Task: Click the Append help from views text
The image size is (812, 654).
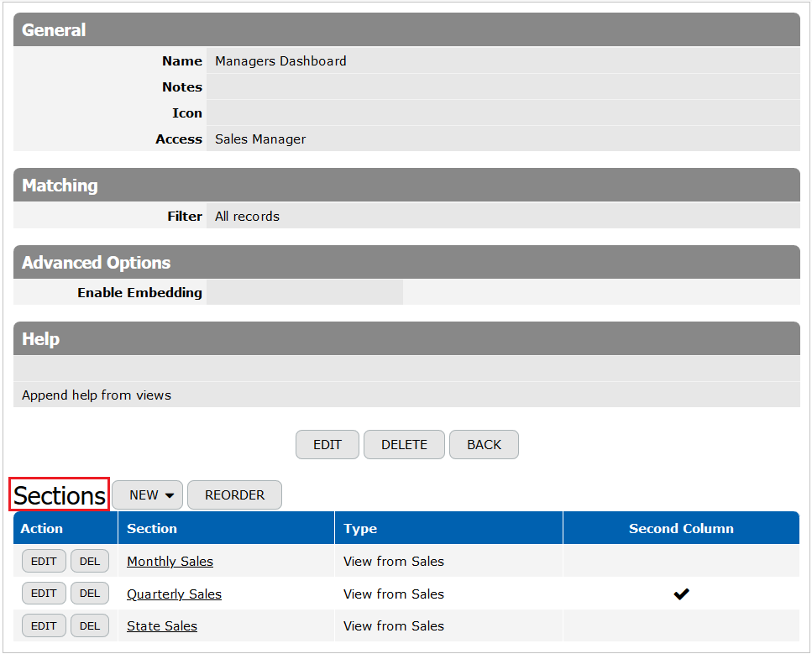Action: tap(97, 395)
